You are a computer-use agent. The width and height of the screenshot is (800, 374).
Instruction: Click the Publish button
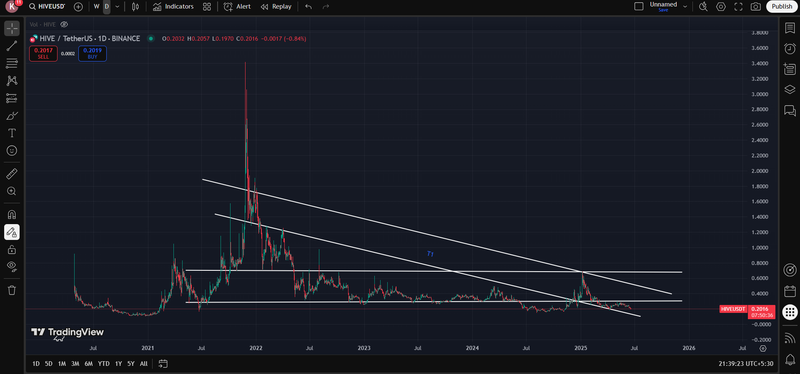[x=781, y=7]
